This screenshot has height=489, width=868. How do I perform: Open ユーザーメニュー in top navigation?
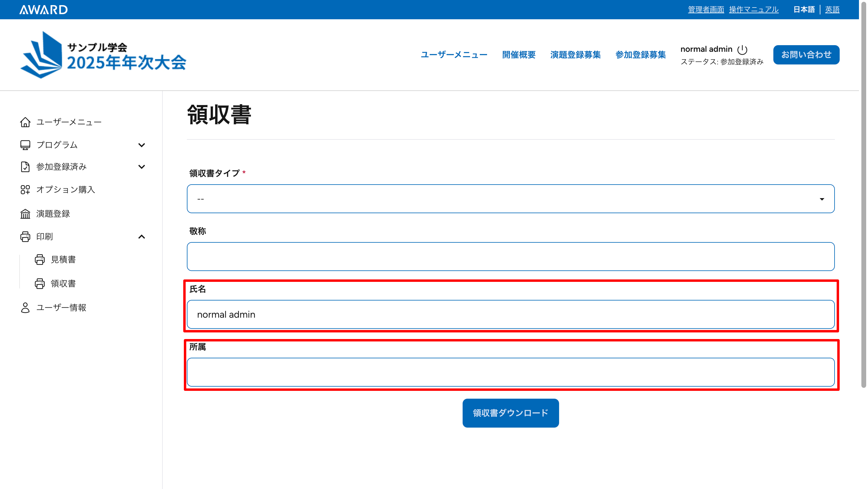pos(454,55)
